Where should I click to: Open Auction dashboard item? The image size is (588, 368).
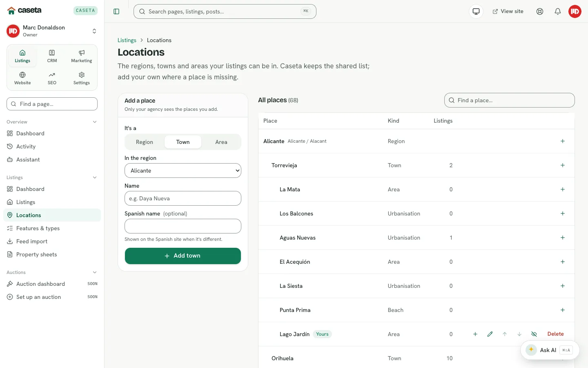[52, 284]
